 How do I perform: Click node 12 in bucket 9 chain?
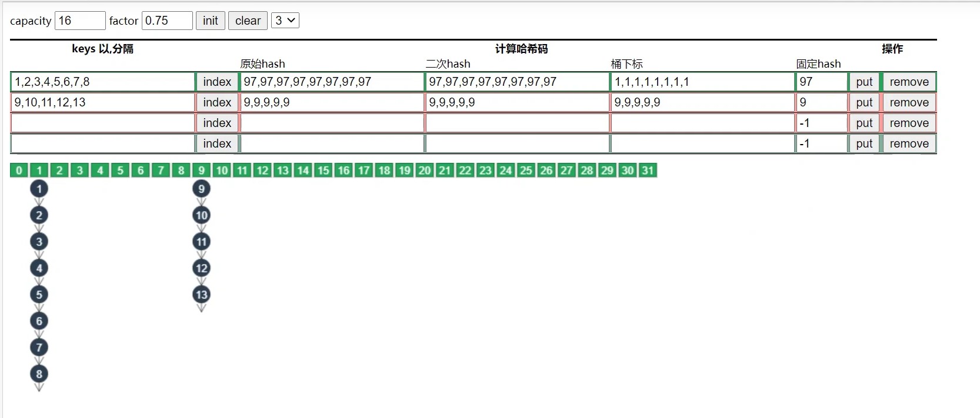202,268
